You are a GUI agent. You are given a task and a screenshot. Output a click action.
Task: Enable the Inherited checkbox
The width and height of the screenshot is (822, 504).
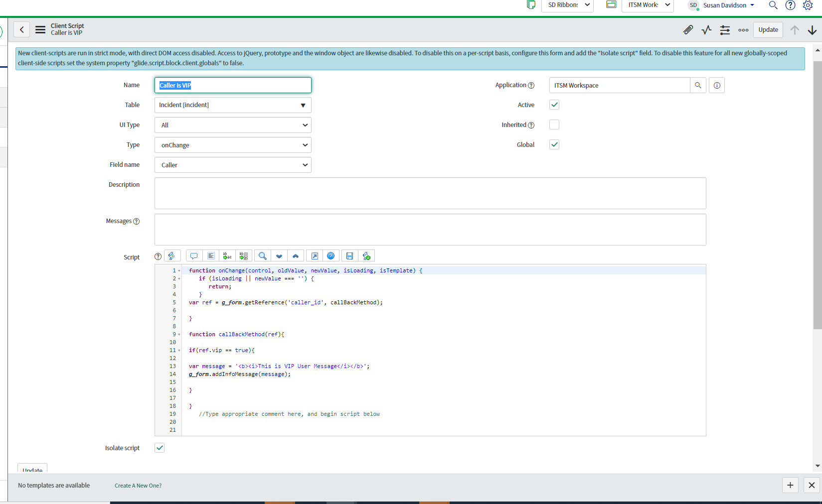pyautogui.click(x=554, y=125)
